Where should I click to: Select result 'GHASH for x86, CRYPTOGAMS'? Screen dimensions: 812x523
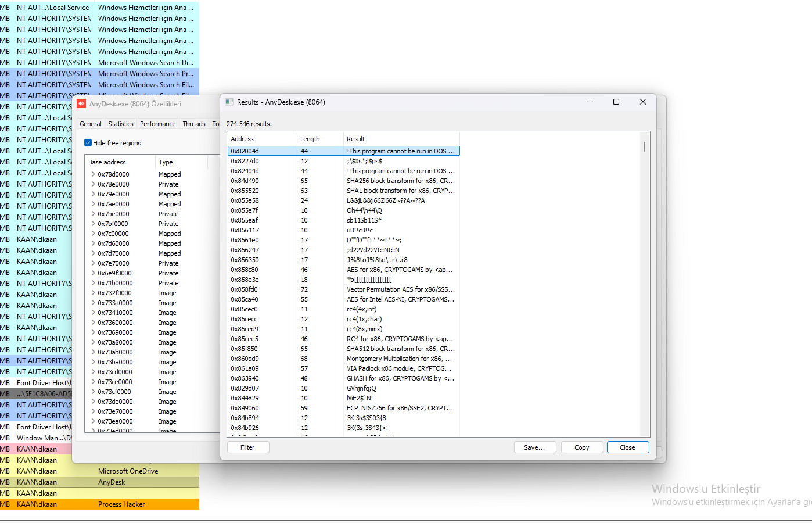[x=343, y=378]
